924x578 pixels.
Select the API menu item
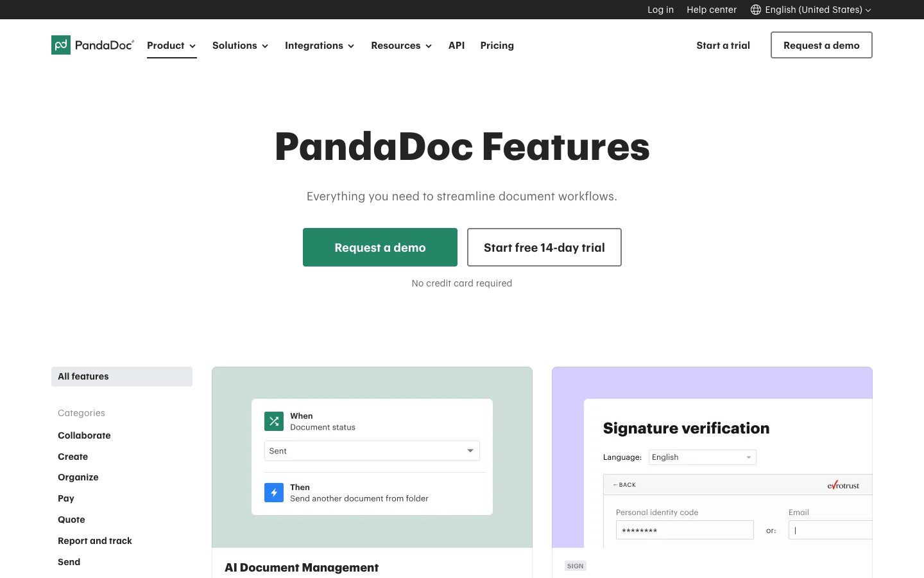coord(456,46)
